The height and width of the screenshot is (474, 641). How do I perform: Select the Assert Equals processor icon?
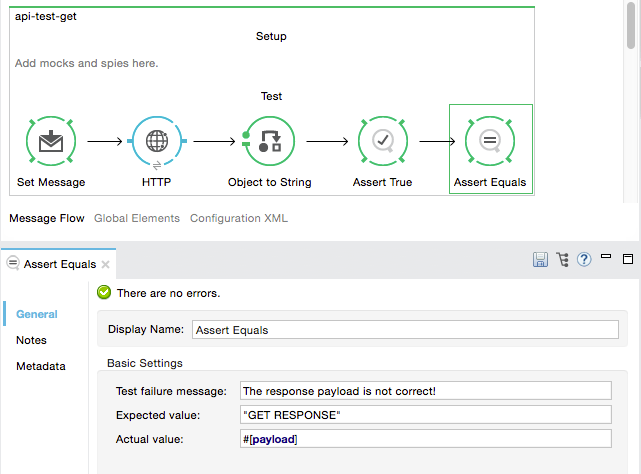pyautogui.click(x=490, y=141)
